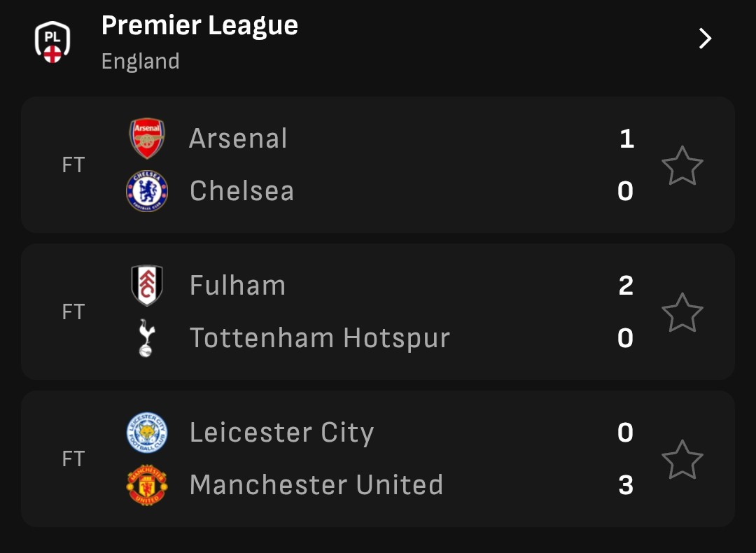
Task: Click the Leicester City fox crest
Action: 147,433
